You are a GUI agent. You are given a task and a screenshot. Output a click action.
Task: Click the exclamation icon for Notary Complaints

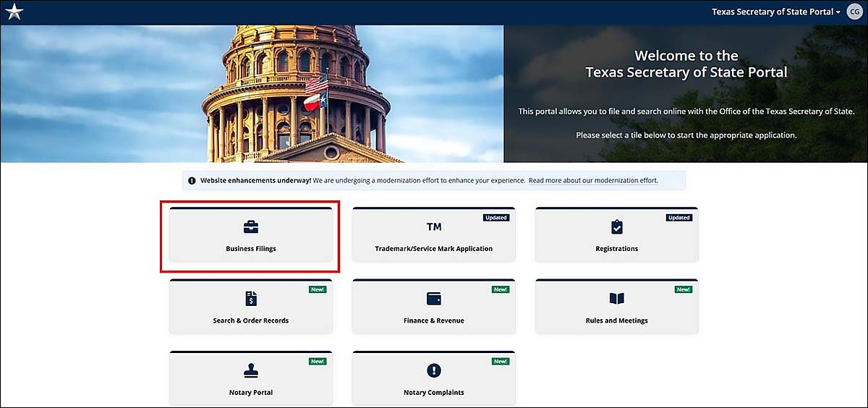tap(434, 370)
